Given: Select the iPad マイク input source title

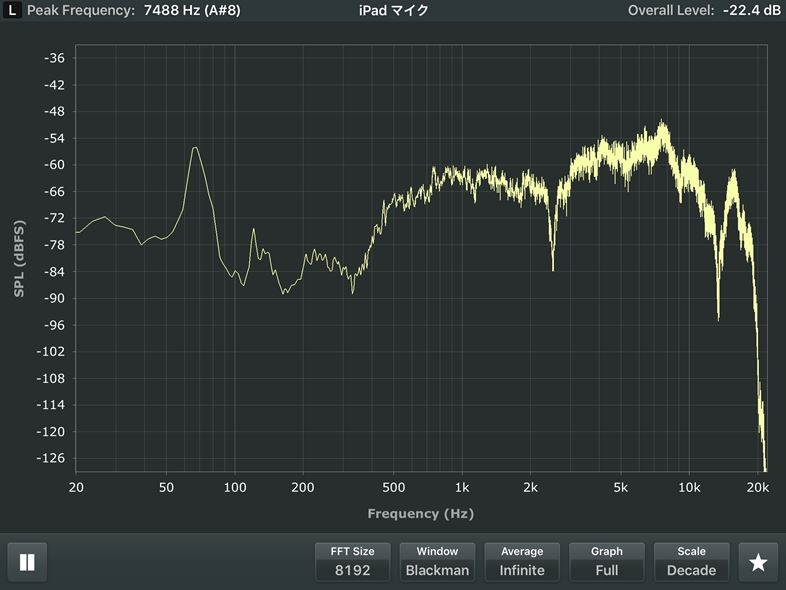Looking at the screenshot, I should coord(393,10).
